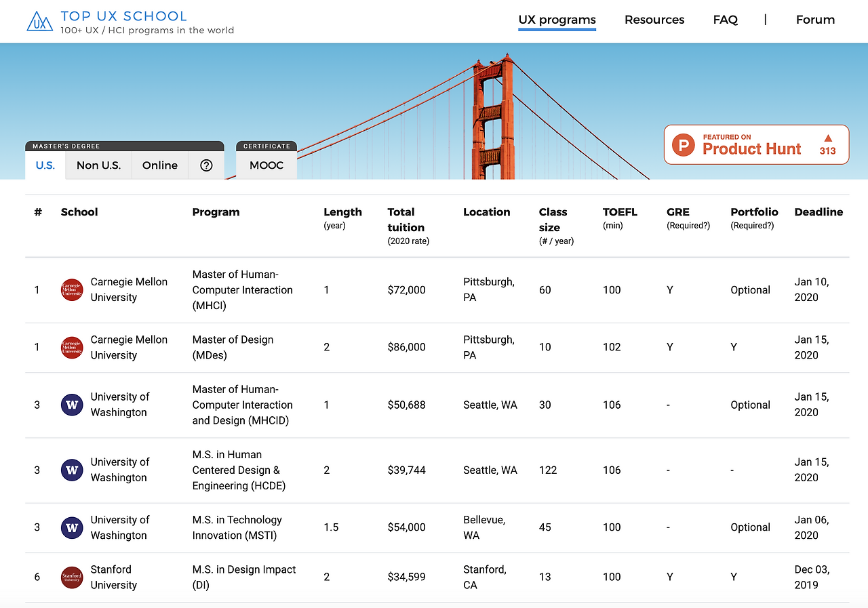Click the Total tuition column header
Image resolution: width=868 pixels, height=608 pixels.
point(406,220)
